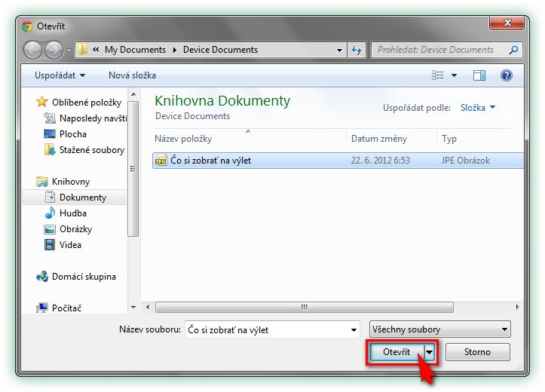Select Počítač in the sidebar

pyautogui.click(x=67, y=308)
